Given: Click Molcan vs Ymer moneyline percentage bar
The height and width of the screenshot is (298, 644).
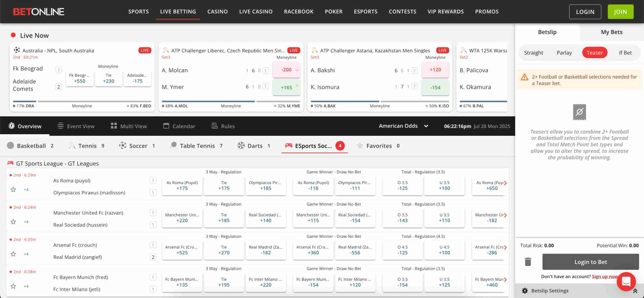Looking at the screenshot, I should (x=231, y=102).
